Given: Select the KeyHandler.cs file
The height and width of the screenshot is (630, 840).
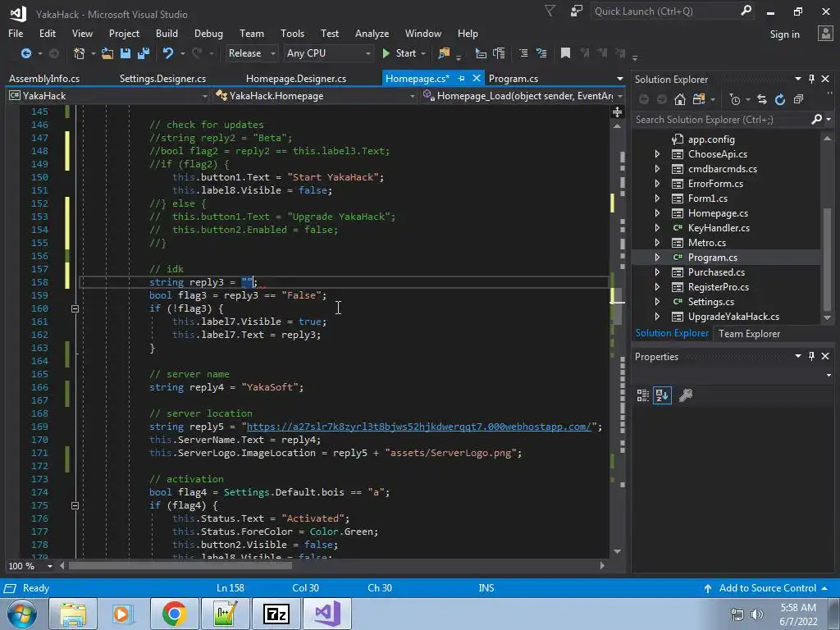Looking at the screenshot, I should click(719, 228).
